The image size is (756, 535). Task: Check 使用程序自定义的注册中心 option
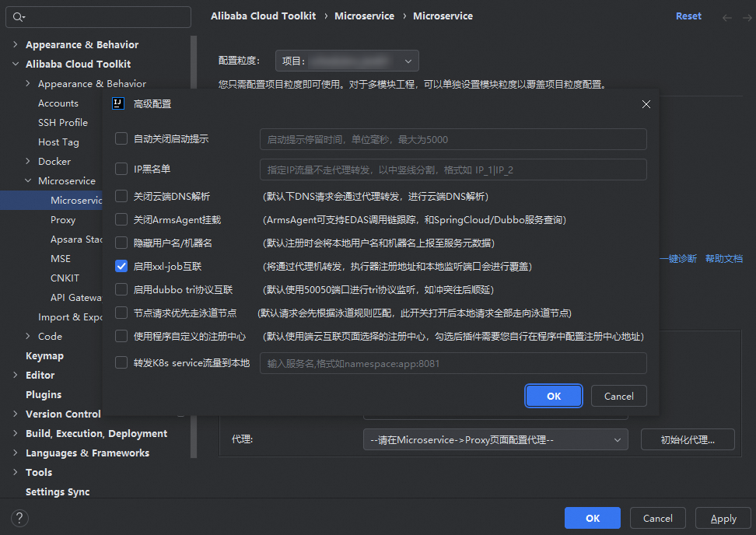(121, 336)
